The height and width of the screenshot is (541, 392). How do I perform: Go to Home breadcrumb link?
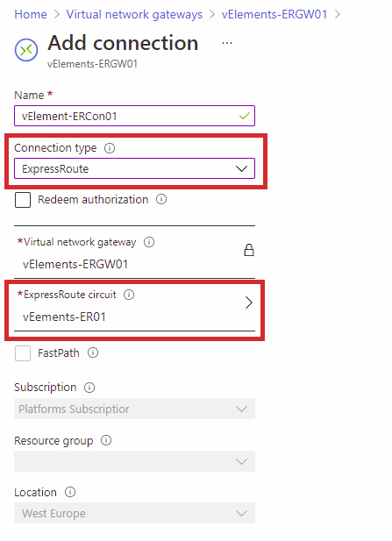31,15
